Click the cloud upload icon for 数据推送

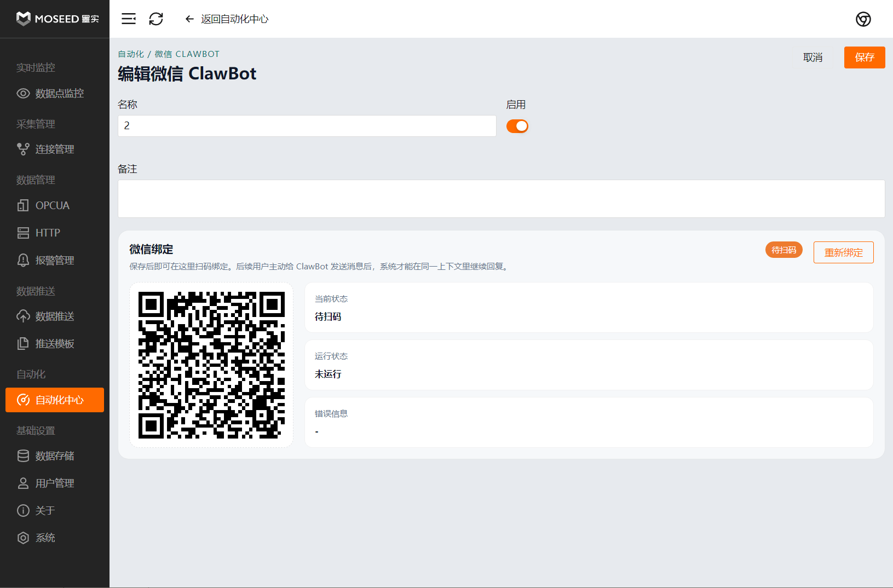coord(23,316)
